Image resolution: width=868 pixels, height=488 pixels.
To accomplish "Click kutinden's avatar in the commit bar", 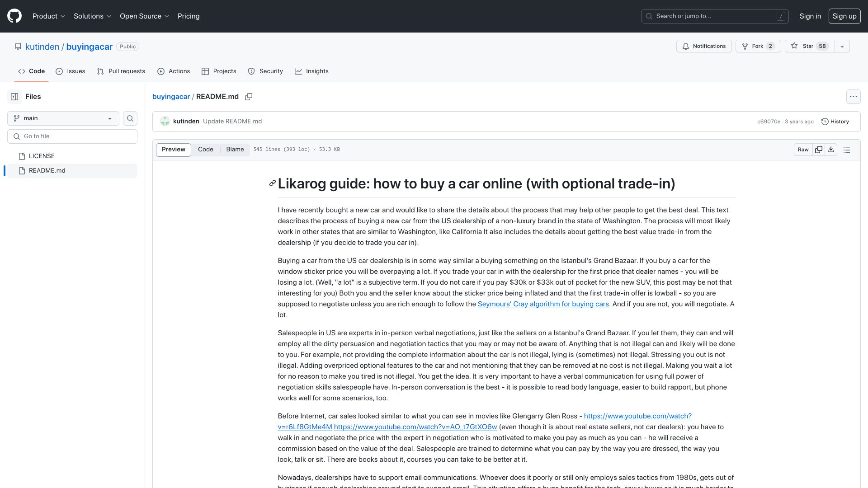I will [x=165, y=122].
